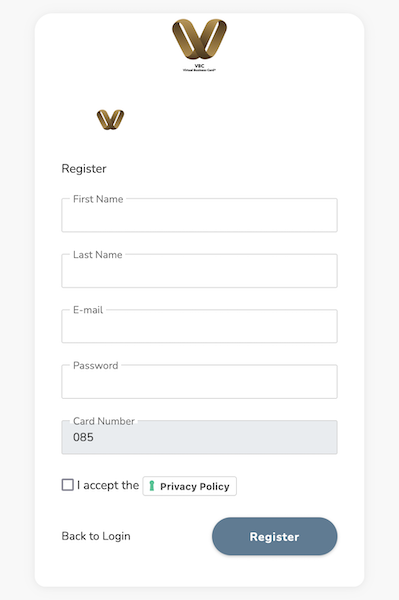The image size is (399, 600).
Task: Click the Last Name floating label
Action: (x=98, y=254)
